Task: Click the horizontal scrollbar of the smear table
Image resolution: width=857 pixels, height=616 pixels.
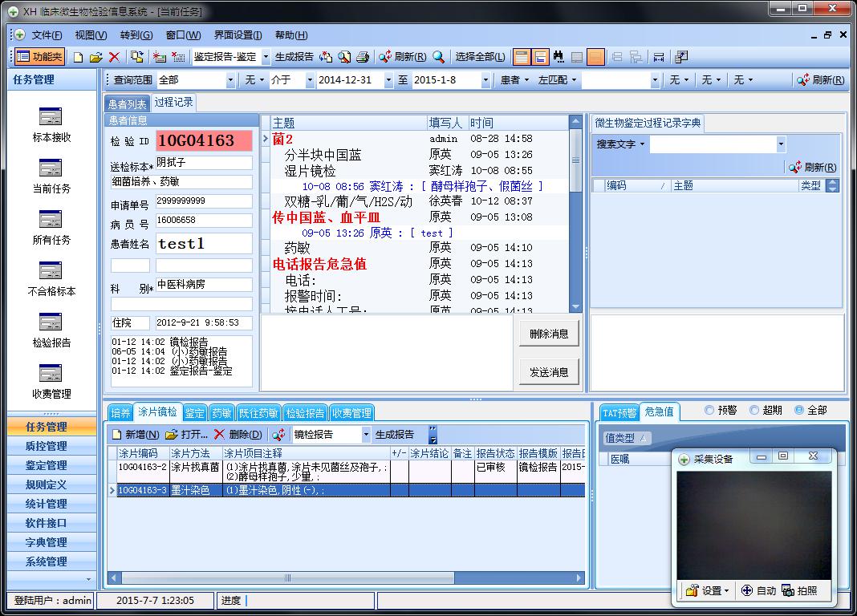Action: (347, 577)
